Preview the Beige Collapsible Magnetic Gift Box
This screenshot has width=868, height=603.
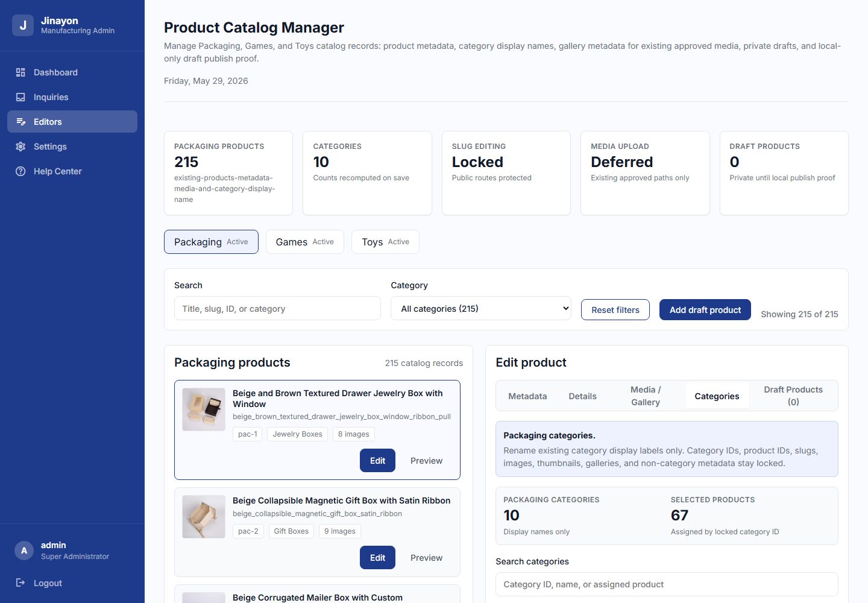tap(426, 558)
